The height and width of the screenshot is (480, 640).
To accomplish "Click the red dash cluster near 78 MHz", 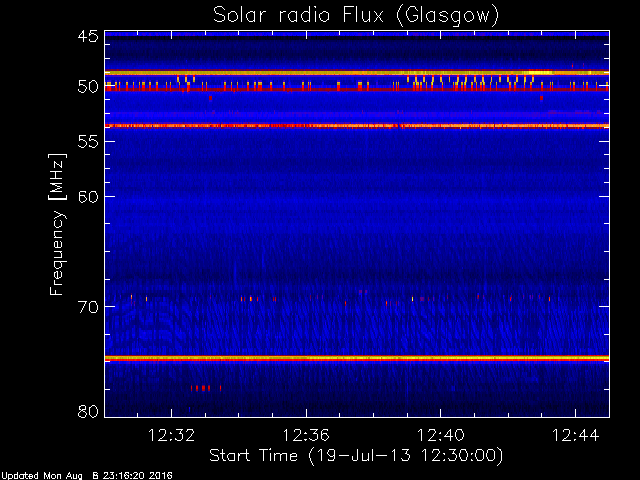I will pos(206,388).
